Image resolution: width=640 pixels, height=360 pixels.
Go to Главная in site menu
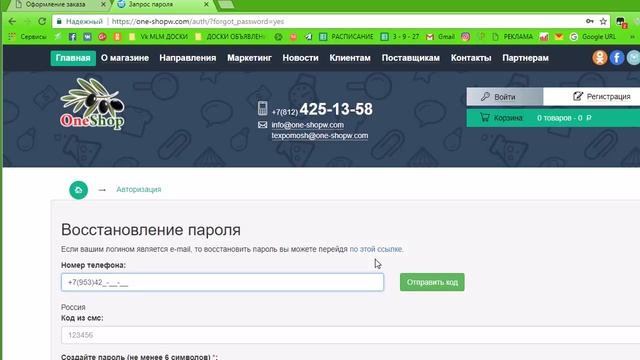(x=73, y=58)
